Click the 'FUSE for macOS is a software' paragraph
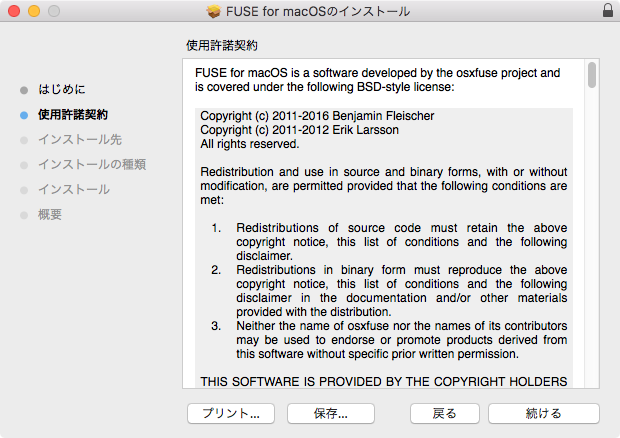 click(x=378, y=80)
